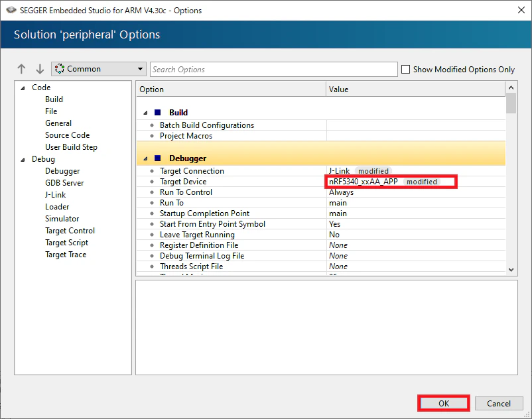The image size is (532, 419).
Task: Click the Debugger group blue square icon
Action: pos(157,158)
